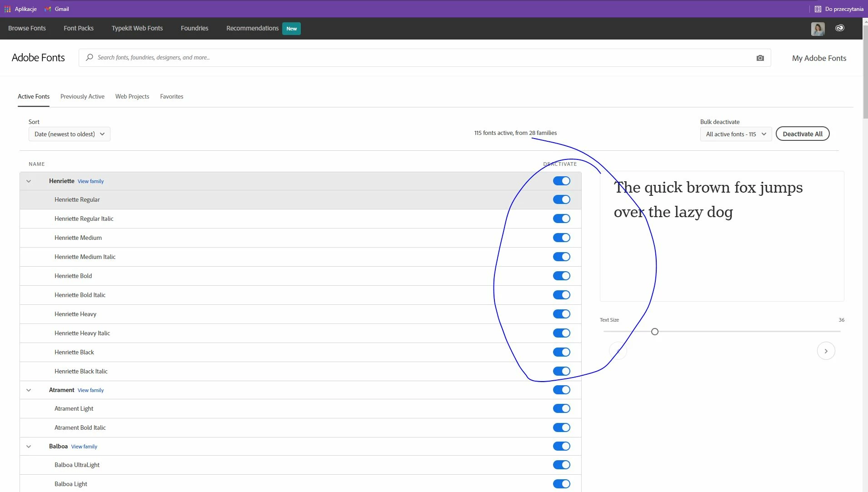Deactivate Henriette Black Italic toggle
This screenshot has height=492, width=868.
pos(561,371)
